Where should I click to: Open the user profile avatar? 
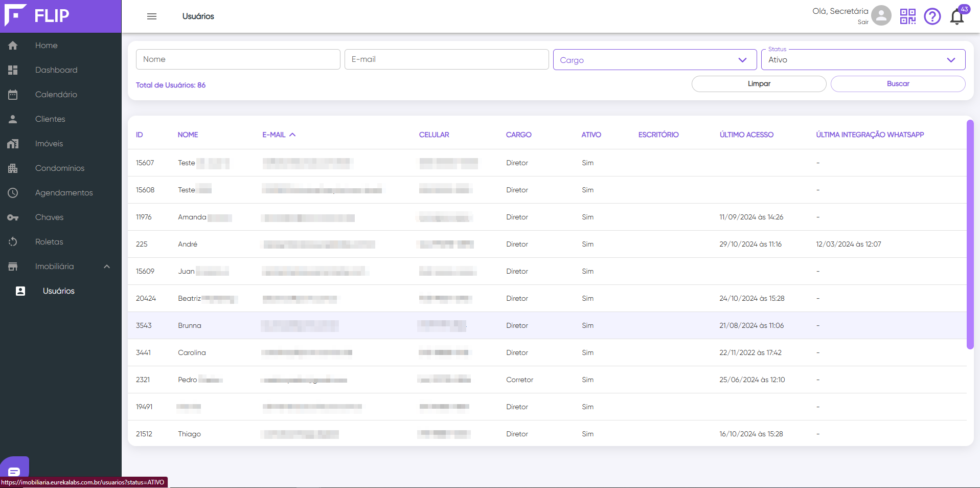coord(881,16)
